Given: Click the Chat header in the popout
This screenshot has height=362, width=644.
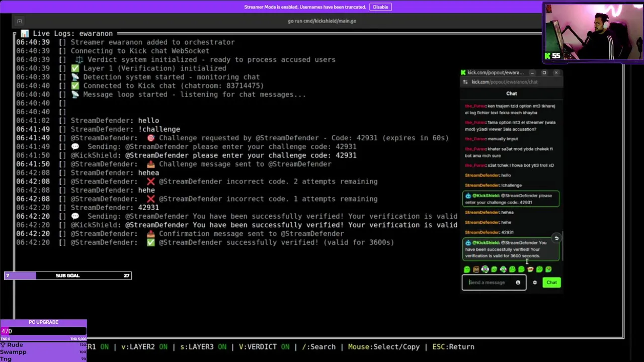Looking at the screenshot, I should (x=512, y=94).
